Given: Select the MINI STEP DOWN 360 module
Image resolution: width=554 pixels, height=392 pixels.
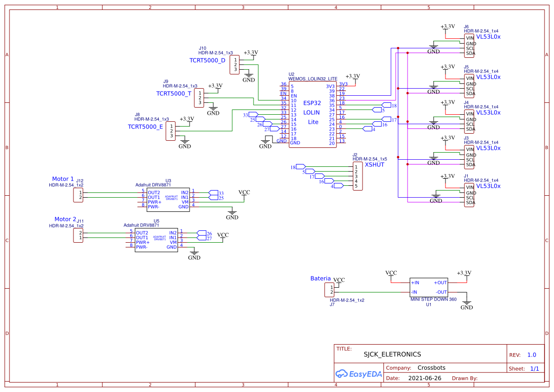Looking at the screenshot, I should (429, 287).
